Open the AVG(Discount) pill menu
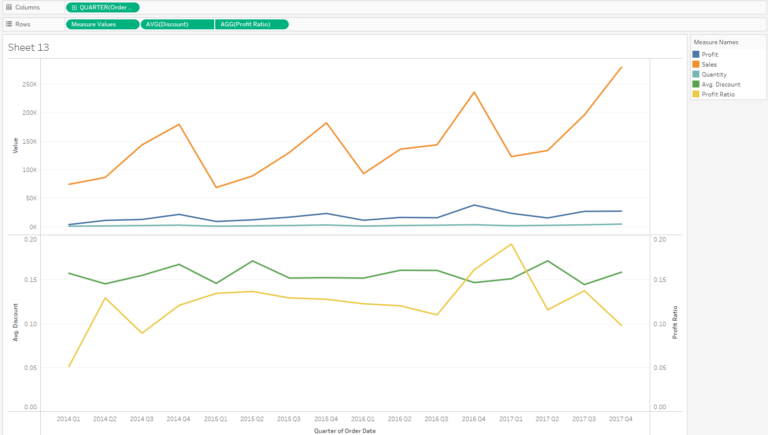 [x=177, y=24]
